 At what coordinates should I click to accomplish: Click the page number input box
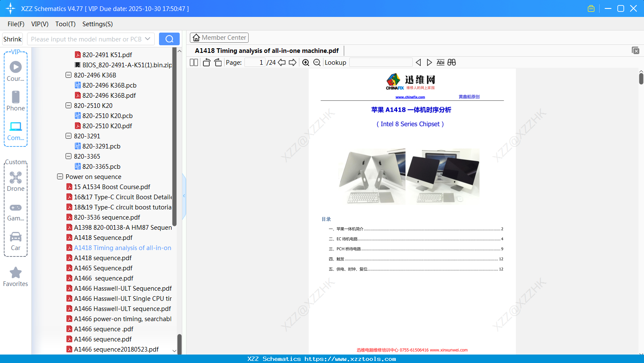255,63
